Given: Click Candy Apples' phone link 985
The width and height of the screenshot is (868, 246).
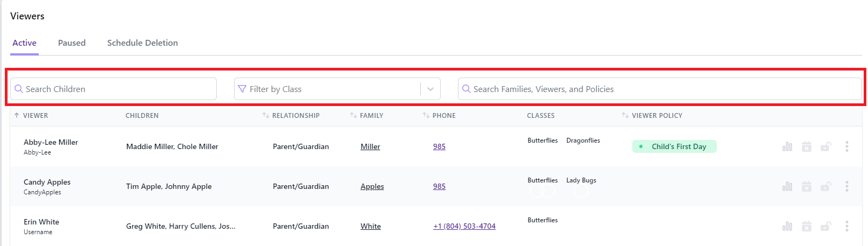Looking at the screenshot, I should pyautogui.click(x=439, y=186).
